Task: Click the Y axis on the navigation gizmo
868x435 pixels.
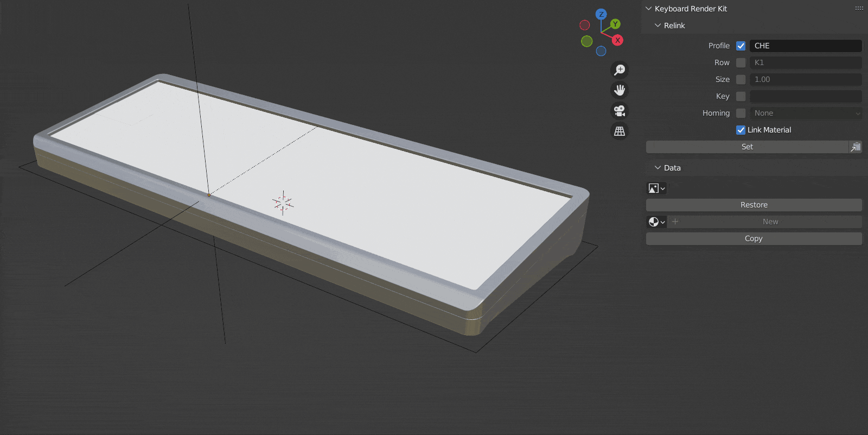Action: click(x=615, y=24)
